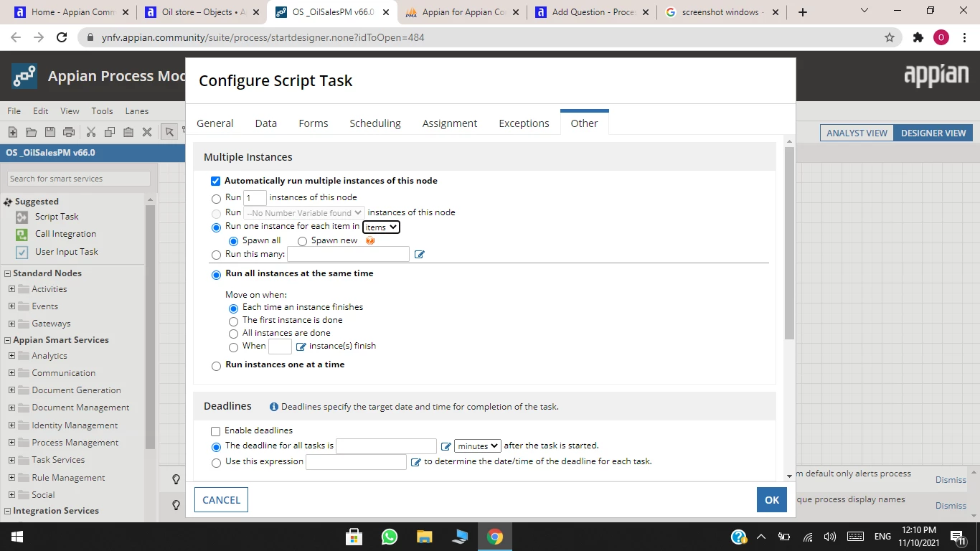Click the Copy toolbar icon
980x551 pixels.
point(110,132)
